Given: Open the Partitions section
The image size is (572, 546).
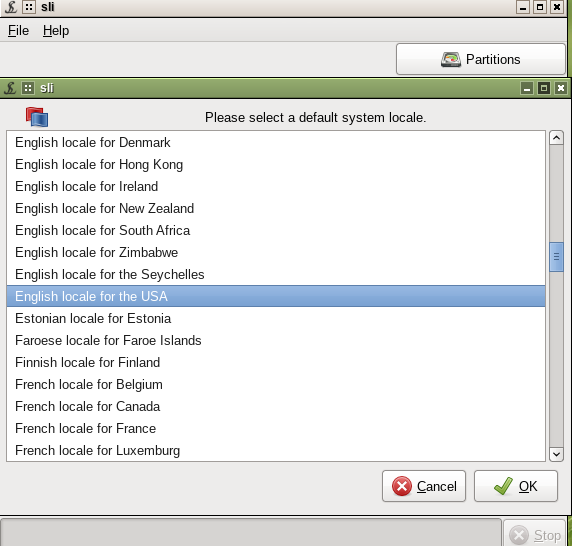Looking at the screenshot, I should pyautogui.click(x=481, y=59).
